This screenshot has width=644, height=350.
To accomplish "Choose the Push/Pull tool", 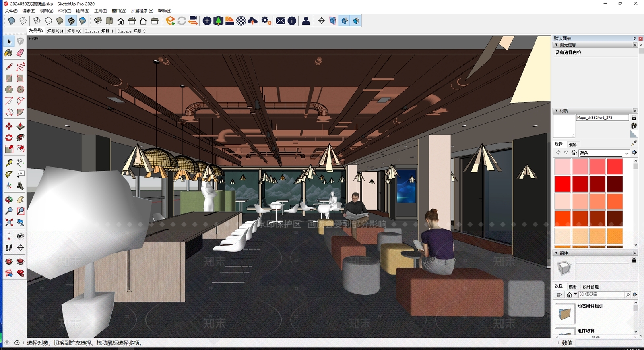I will [20, 126].
